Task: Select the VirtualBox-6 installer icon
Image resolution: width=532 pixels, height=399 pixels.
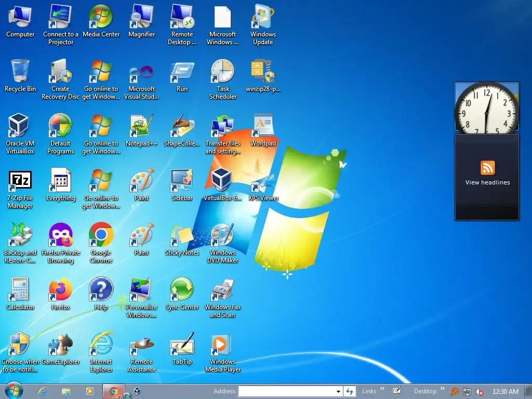Action: pyautogui.click(x=222, y=184)
